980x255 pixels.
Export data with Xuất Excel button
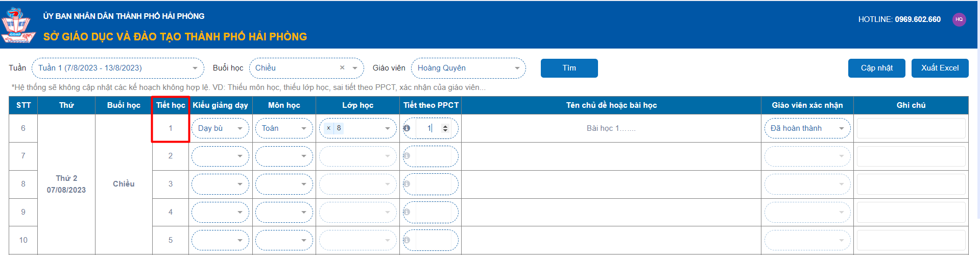pyautogui.click(x=940, y=68)
